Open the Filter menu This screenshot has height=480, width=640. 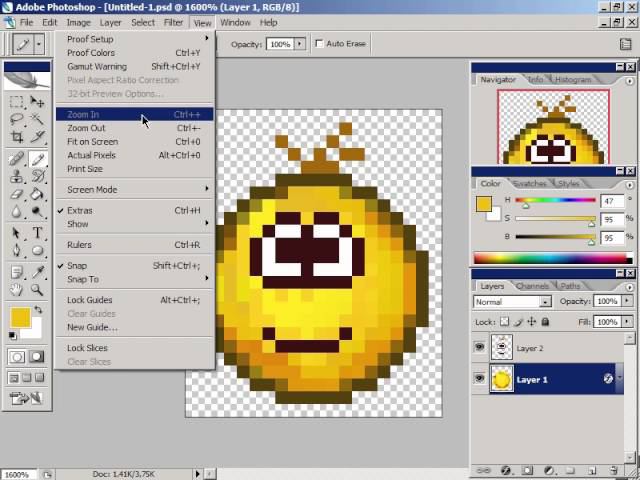click(173, 22)
